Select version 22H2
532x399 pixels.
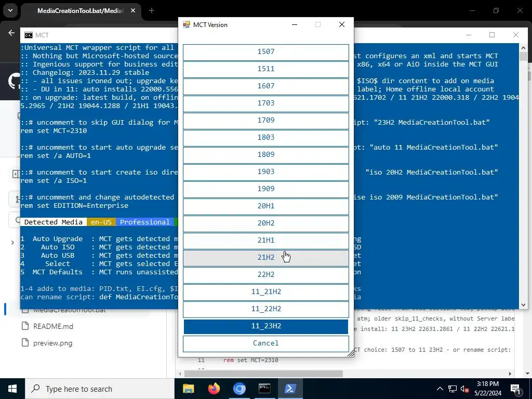pyautogui.click(x=265, y=275)
